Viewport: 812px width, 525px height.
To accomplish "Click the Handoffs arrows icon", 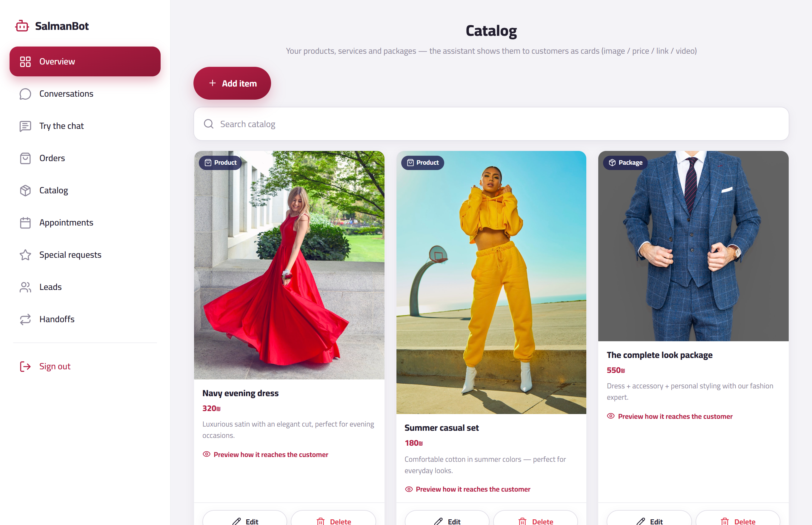I will point(25,319).
